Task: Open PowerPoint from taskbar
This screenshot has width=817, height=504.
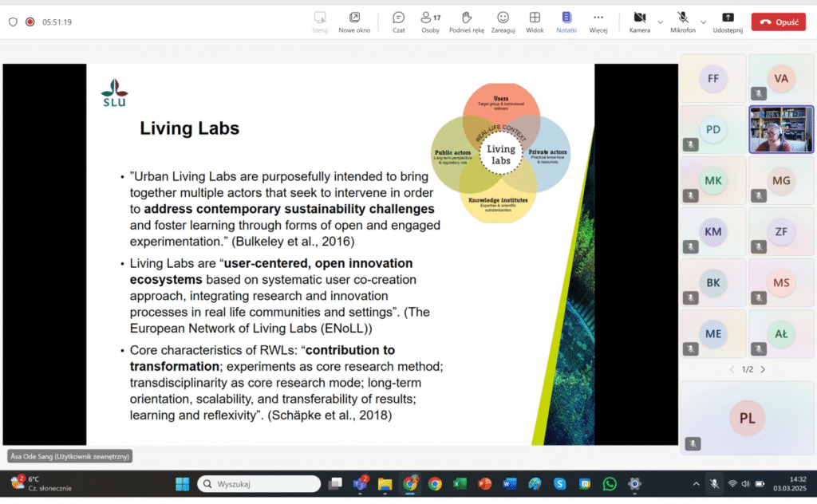Action: point(484,484)
